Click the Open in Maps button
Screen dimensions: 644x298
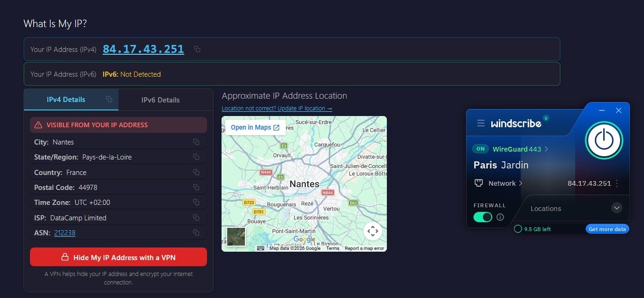click(x=255, y=127)
